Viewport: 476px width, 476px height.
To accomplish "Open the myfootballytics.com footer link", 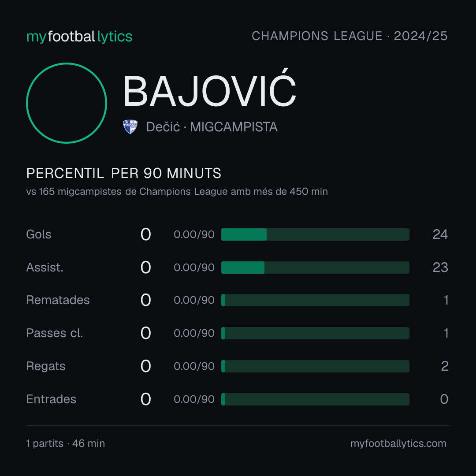I will [398, 443].
